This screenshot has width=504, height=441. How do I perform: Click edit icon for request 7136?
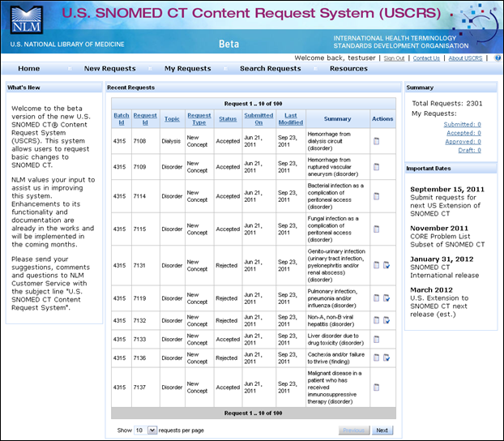click(x=387, y=358)
